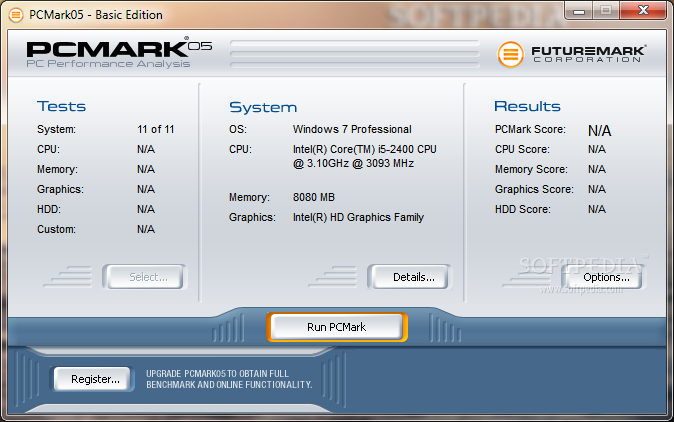The image size is (674, 422).
Task: Click the 'HDD Score:' label
Action: pyautogui.click(x=522, y=209)
